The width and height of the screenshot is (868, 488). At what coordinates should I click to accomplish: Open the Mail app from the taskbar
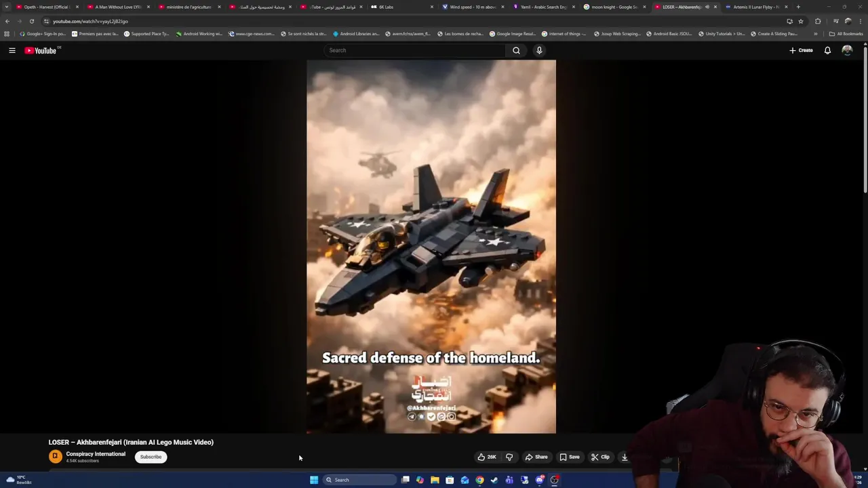(x=465, y=480)
